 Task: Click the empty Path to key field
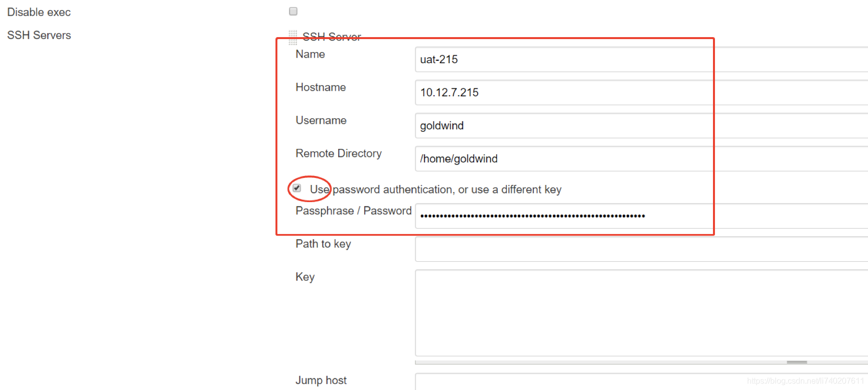[x=641, y=249]
